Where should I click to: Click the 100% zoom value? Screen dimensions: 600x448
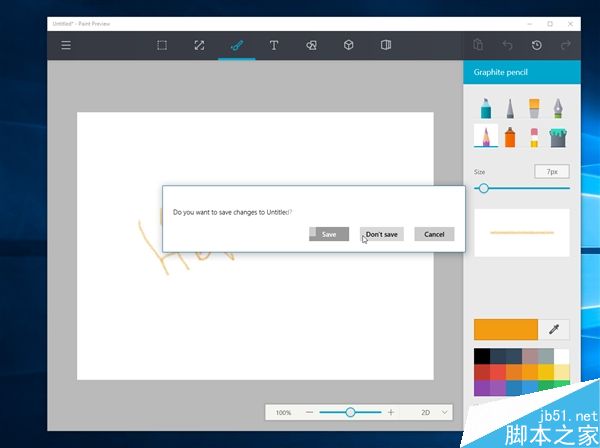click(284, 412)
